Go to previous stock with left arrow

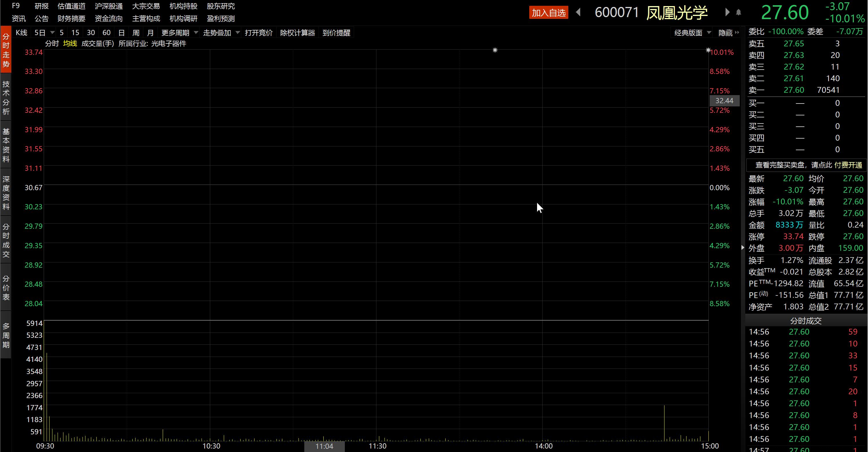point(578,12)
